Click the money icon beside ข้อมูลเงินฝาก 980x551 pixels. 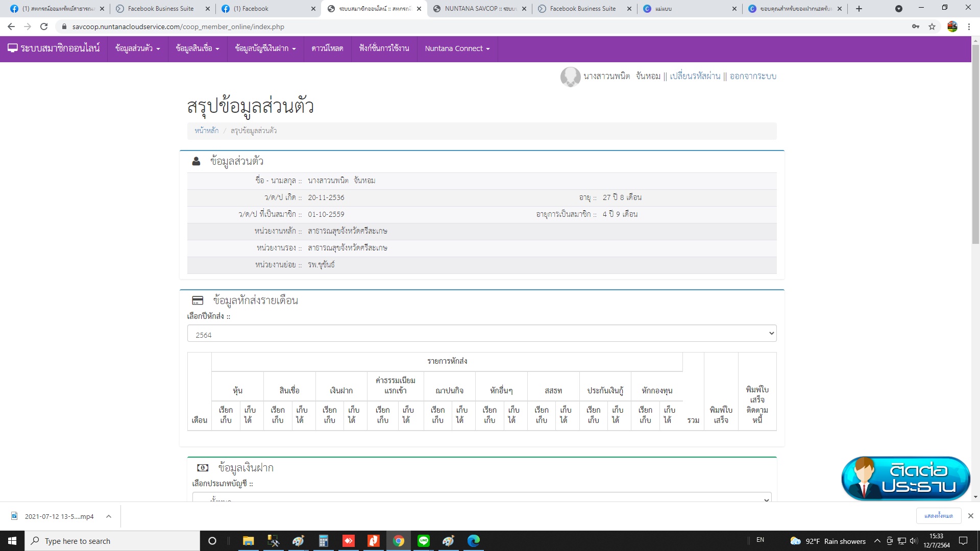point(203,467)
